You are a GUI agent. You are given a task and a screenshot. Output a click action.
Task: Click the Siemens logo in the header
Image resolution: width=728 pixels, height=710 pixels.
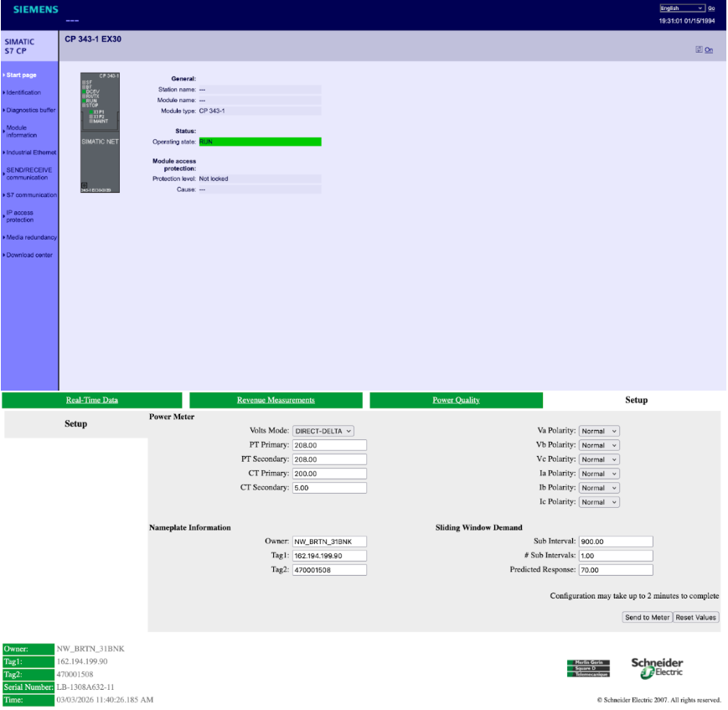click(36, 10)
